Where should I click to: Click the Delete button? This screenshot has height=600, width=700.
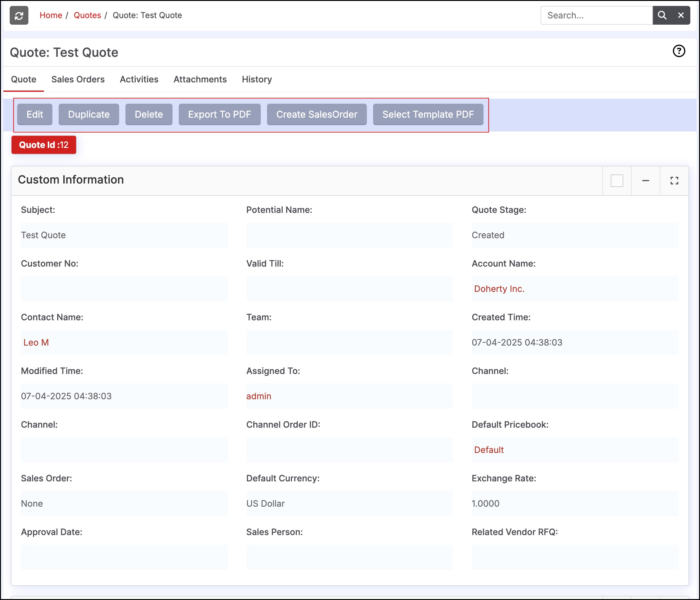[149, 114]
